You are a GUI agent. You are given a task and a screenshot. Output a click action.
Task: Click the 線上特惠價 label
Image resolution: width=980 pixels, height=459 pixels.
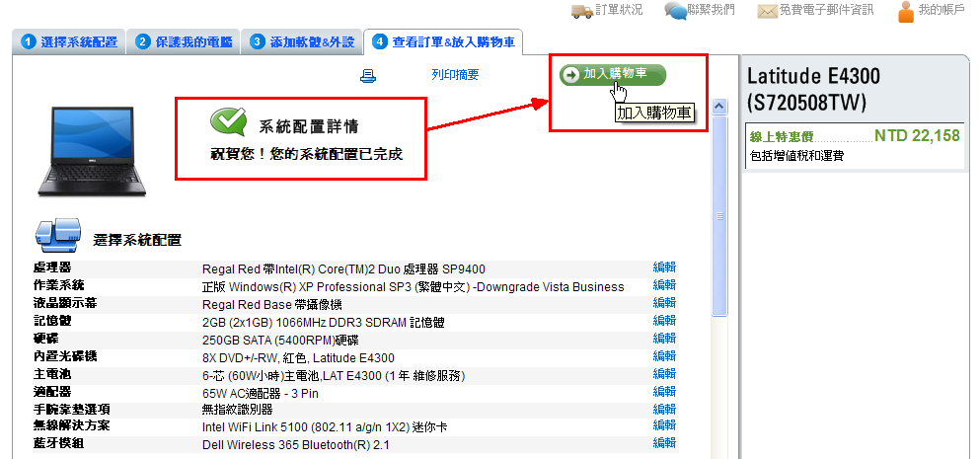(782, 137)
